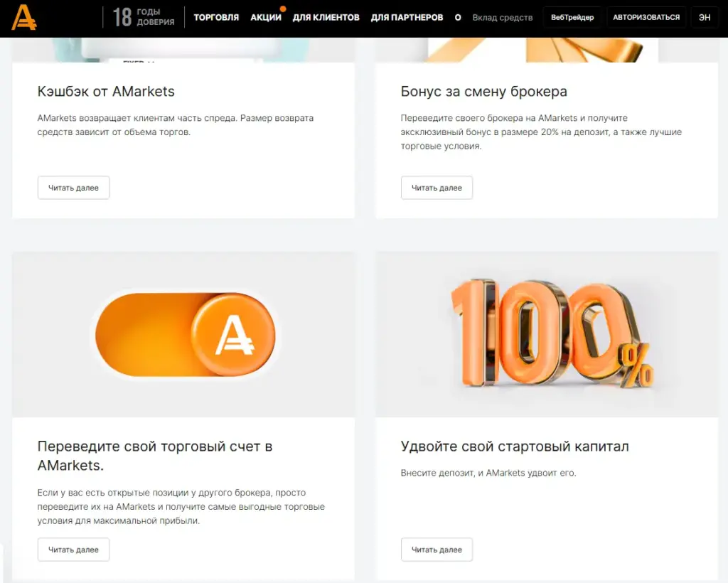
Task: Launch ВебТрейдер from the header
Action: (572, 16)
